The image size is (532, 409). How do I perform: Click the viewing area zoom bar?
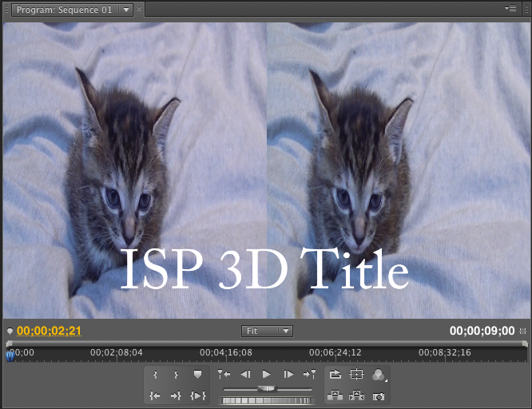point(267,343)
